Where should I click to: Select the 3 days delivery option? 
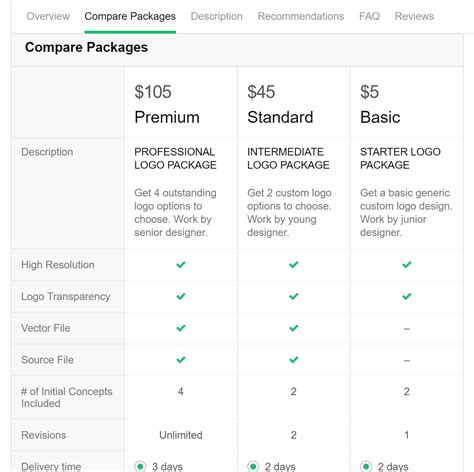(140, 466)
